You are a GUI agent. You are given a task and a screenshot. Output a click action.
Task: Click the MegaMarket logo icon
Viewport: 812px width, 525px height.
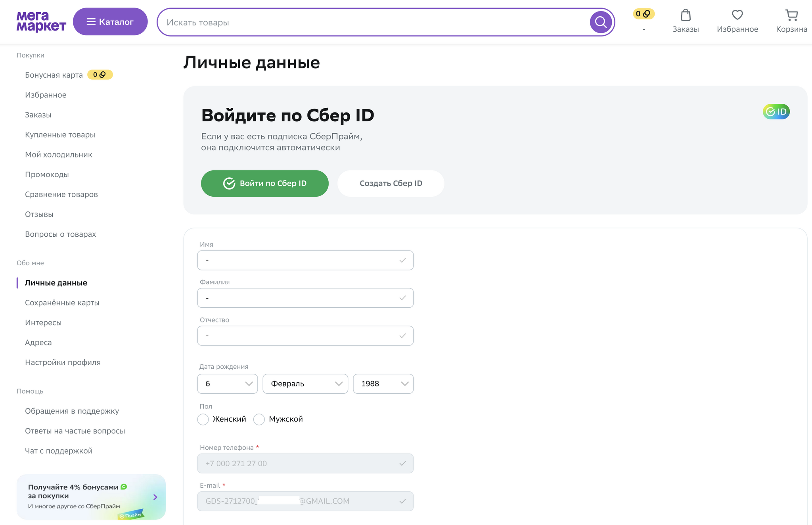(x=41, y=22)
